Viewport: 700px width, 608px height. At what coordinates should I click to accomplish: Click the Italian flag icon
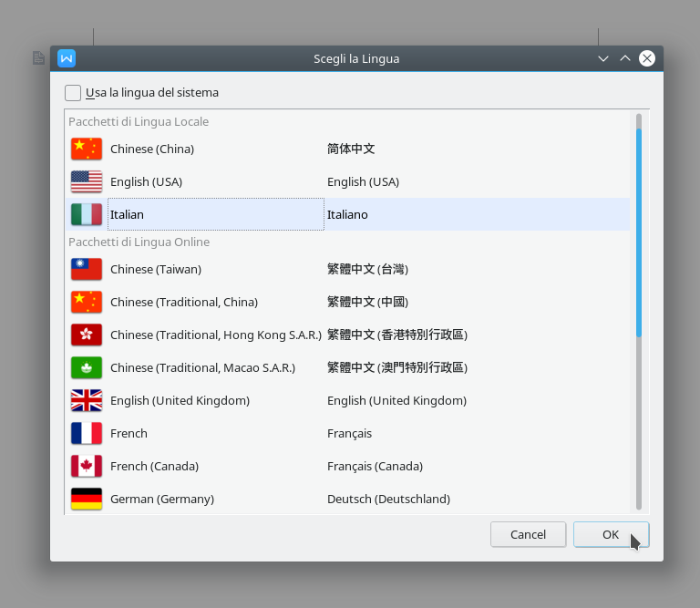[x=87, y=215]
